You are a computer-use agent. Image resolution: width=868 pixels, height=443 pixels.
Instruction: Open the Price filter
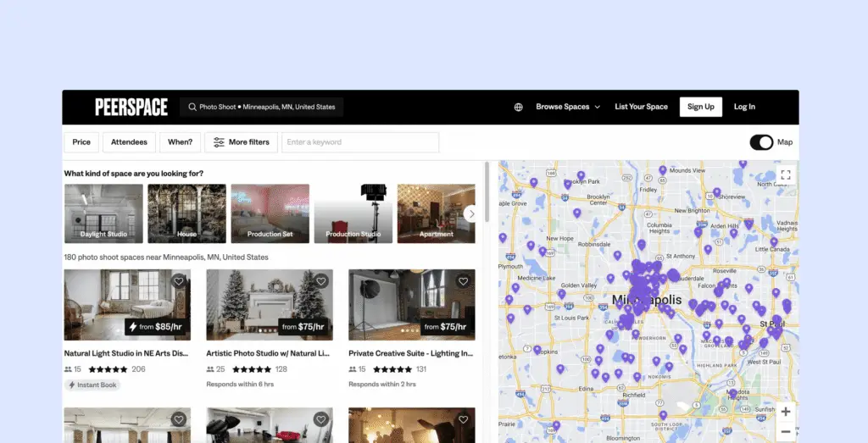pyautogui.click(x=81, y=142)
